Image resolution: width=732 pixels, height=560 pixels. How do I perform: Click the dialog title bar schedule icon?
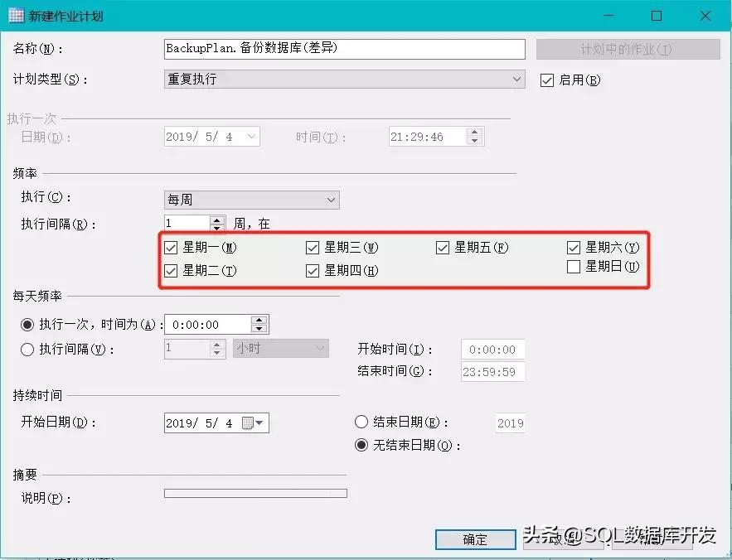tap(14, 15)
